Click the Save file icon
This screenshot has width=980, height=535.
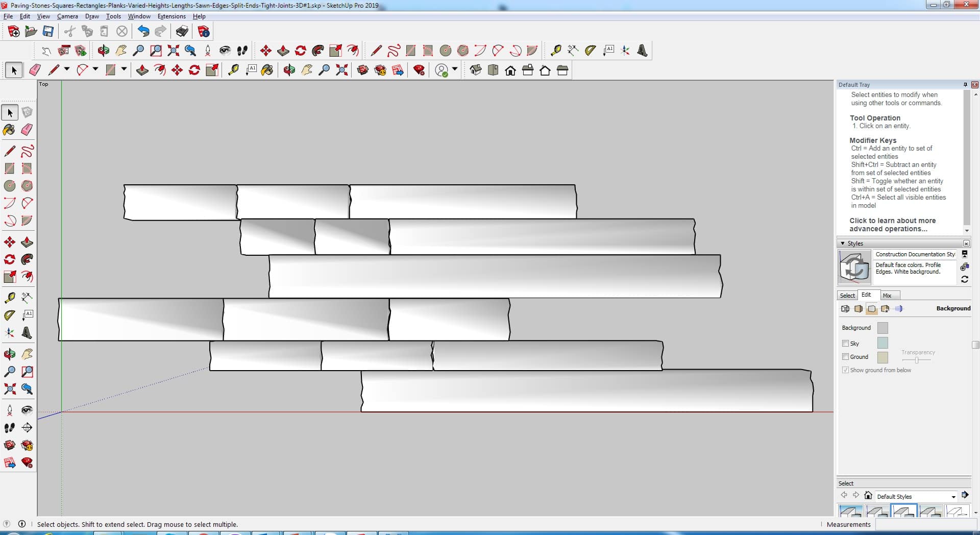pyautogui.click(x=48, y=32)
